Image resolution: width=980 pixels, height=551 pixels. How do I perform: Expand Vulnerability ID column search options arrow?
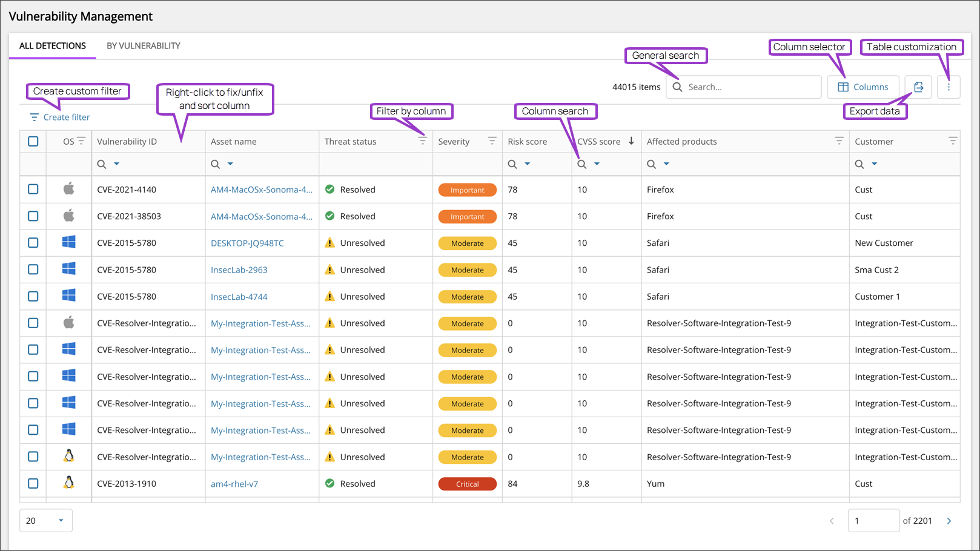point(117,164)
